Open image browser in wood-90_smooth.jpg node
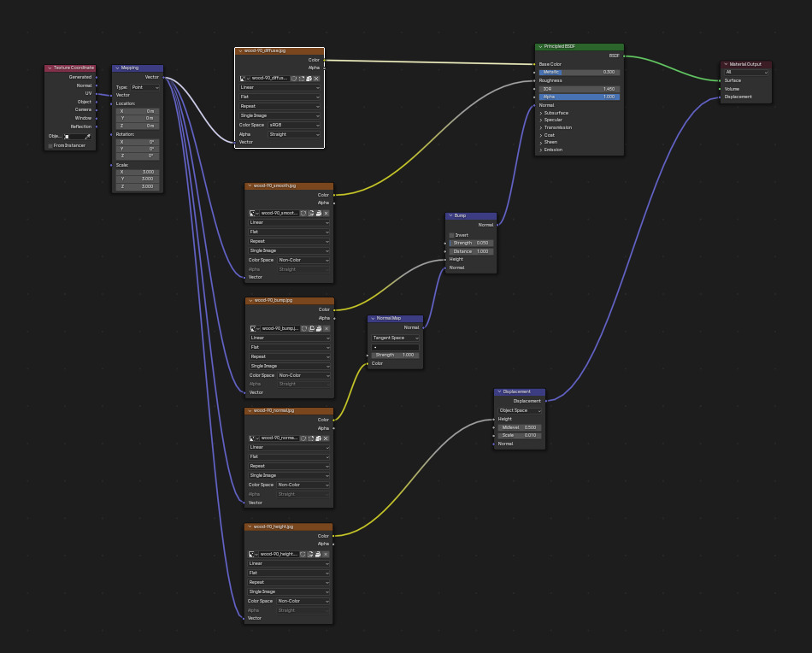The height and width of the screenshot is (653, 812). 254,214
